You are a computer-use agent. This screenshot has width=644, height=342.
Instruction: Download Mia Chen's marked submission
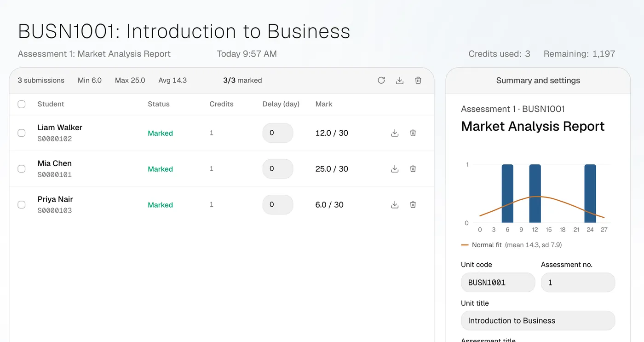click(395, 169)
